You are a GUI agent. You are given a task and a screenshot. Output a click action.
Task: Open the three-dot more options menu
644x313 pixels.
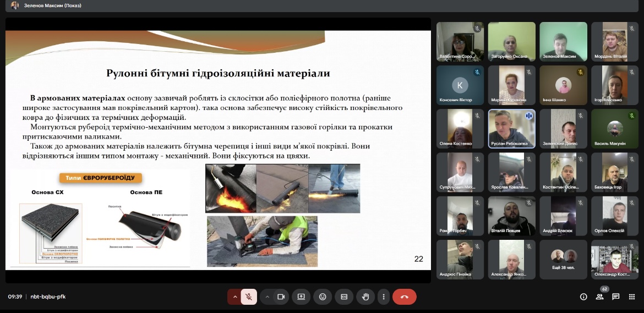click(384, 297)
